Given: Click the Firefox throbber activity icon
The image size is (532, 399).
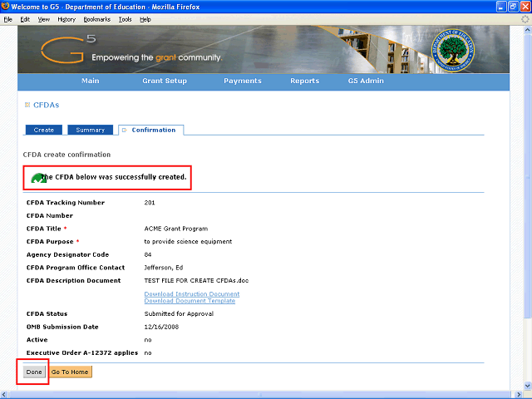Looking at the screenshot, I should point(525,19).
